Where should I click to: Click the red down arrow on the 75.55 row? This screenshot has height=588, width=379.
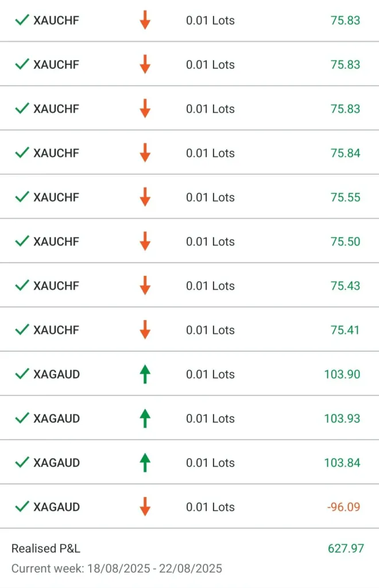coord(145,197)
